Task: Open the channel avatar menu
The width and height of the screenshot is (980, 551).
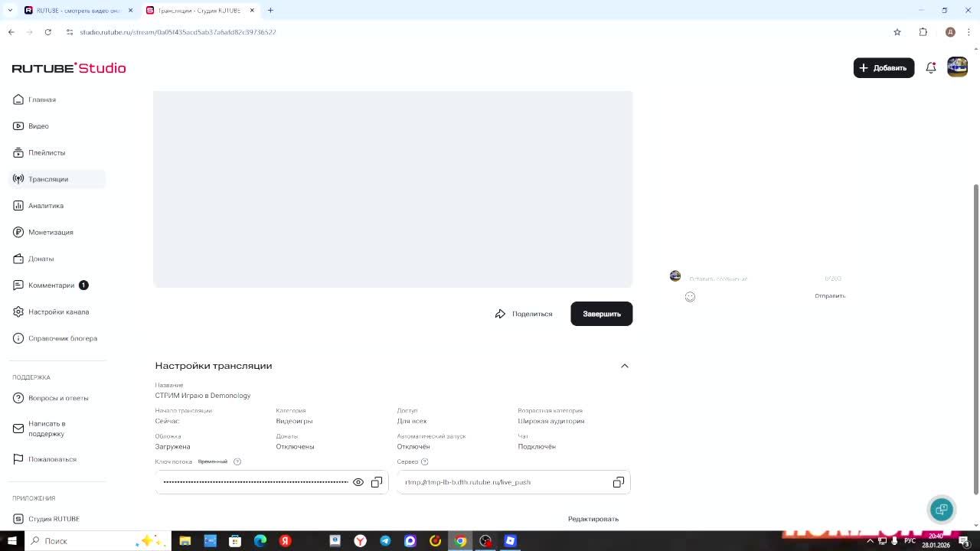Action: click(x=957, y=67)
